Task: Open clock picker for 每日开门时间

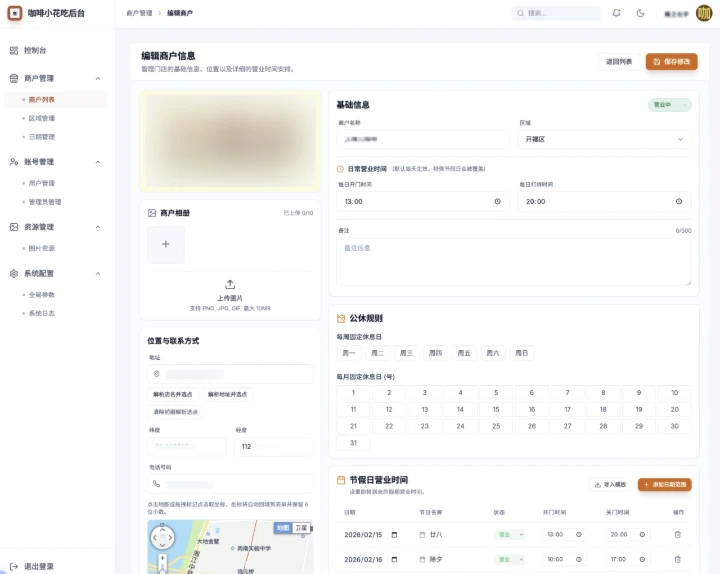Action: [x=497, y=201]
